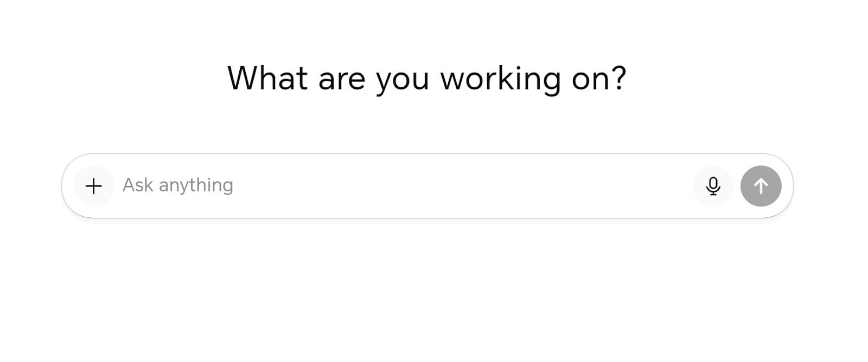Submit the prompt using the gray arrow
Image resolution: width=868 pixels, height=362 pixels.
point(761,186)
